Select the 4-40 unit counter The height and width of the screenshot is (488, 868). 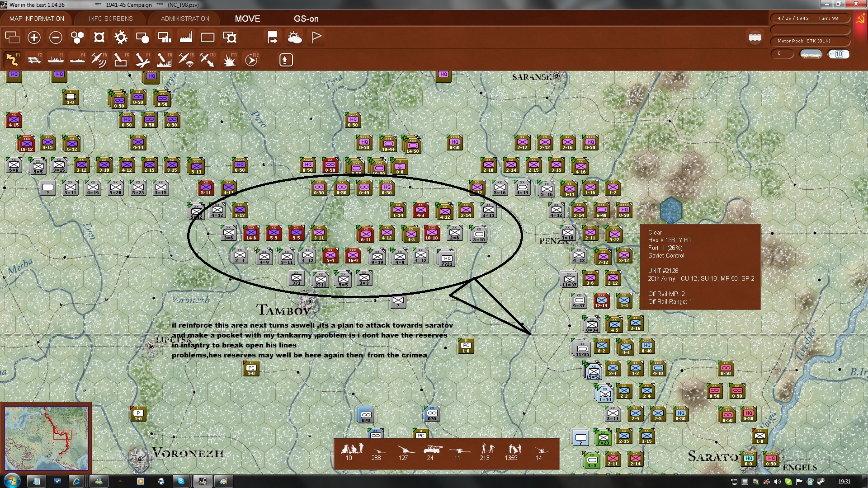click(x=658, y=369)
